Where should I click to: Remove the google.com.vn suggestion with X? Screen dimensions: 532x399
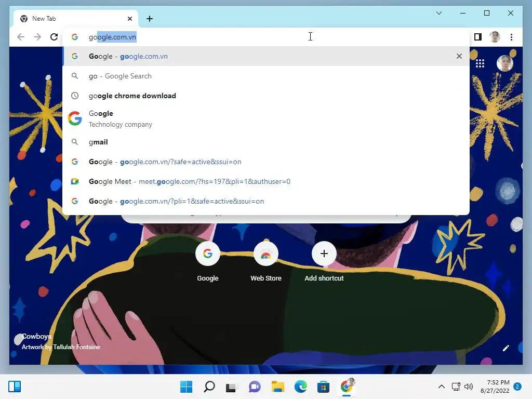459,56
